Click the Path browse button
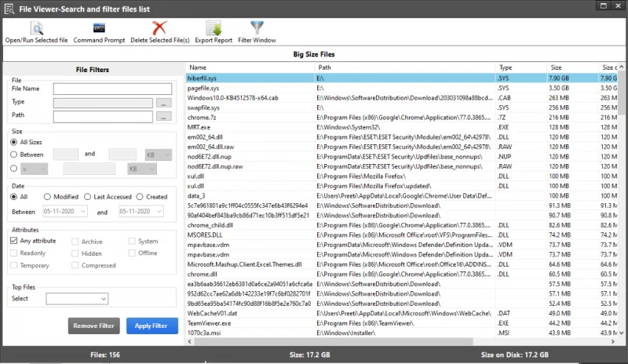 163,117
